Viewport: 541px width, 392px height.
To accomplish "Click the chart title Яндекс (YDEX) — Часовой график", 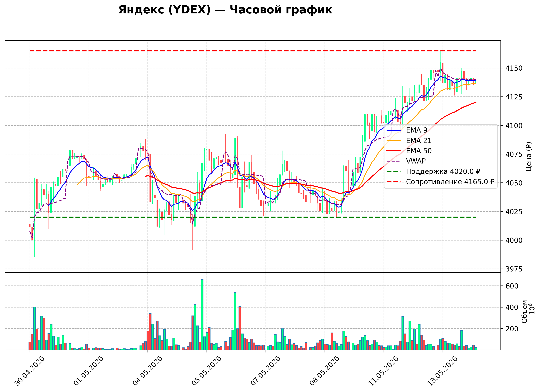I will click(225, 10).
